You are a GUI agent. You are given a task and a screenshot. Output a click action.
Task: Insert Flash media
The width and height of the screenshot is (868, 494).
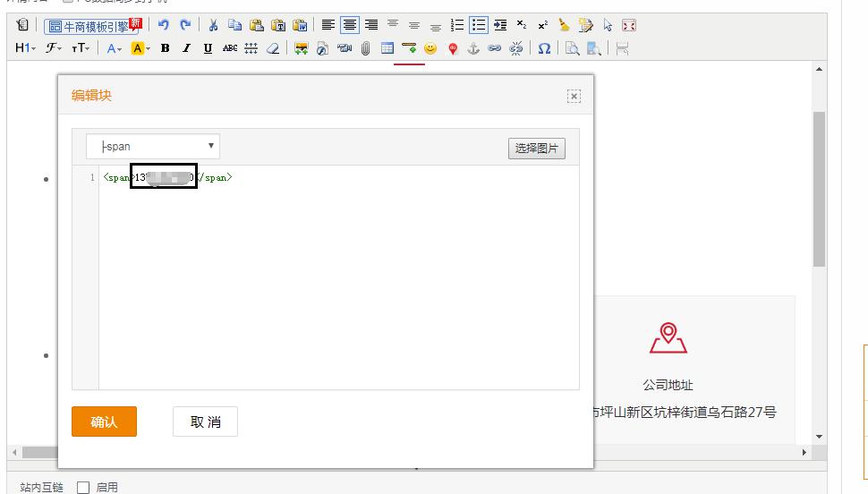click(x=323, y=48)
